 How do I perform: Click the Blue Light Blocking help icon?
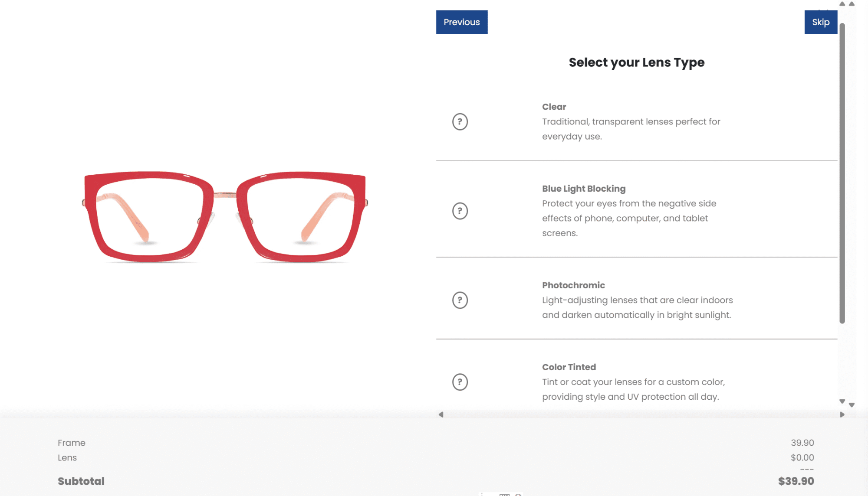point(460,211)
